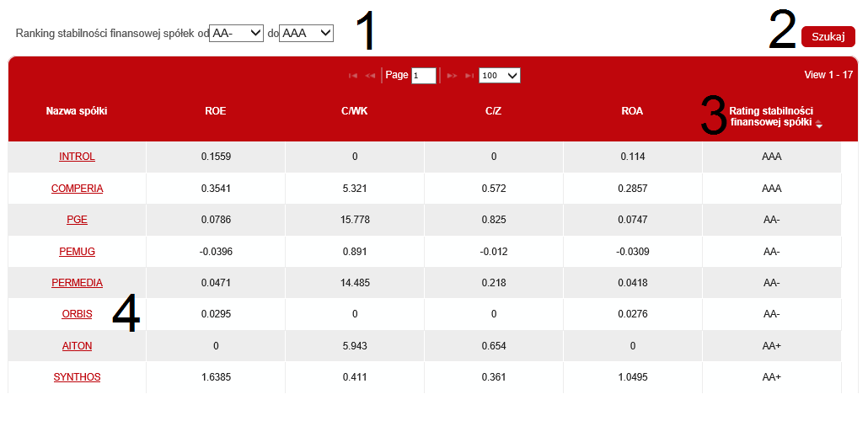868x421 pixels.
Task: Select the ORBIS company link
Action: pos(77,314)
